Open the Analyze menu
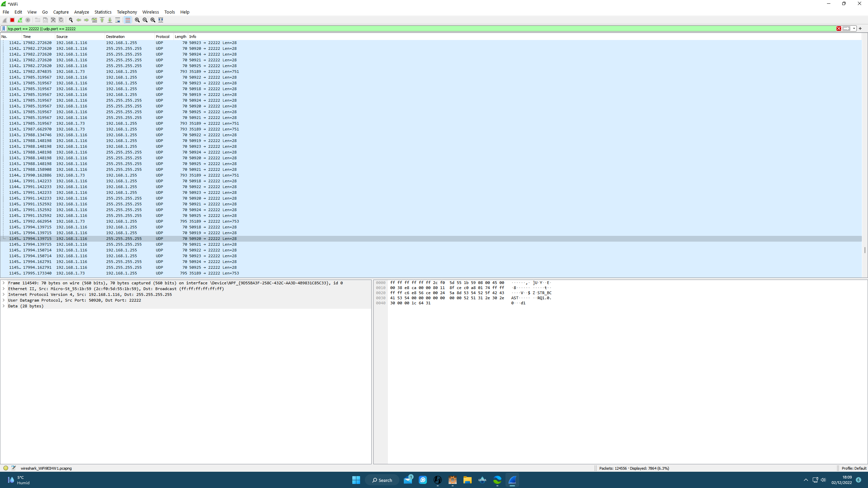Image resolution: width=868 pixels, height=488 pixels. coord(81,12)
